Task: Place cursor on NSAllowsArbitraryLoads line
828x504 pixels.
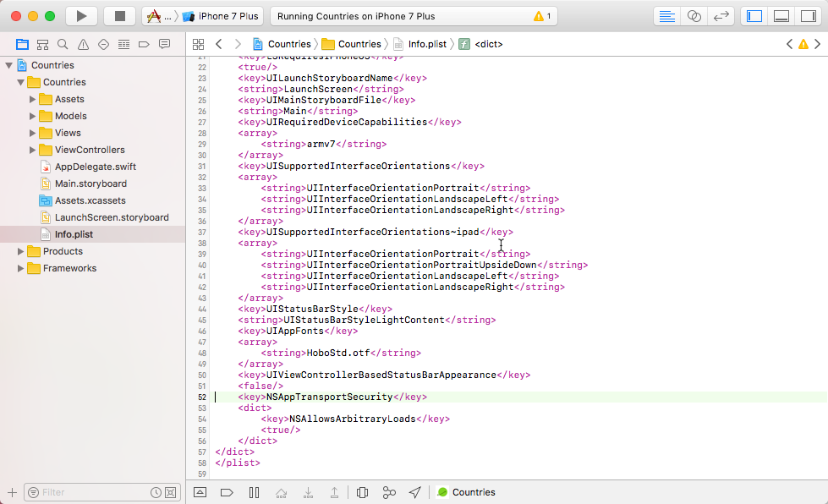Action: click(x=355, y=419)
